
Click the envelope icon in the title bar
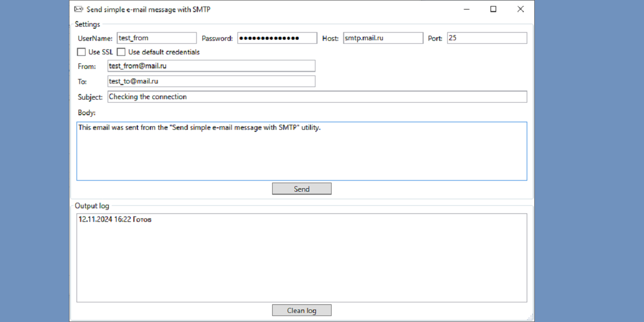[78, 9]
